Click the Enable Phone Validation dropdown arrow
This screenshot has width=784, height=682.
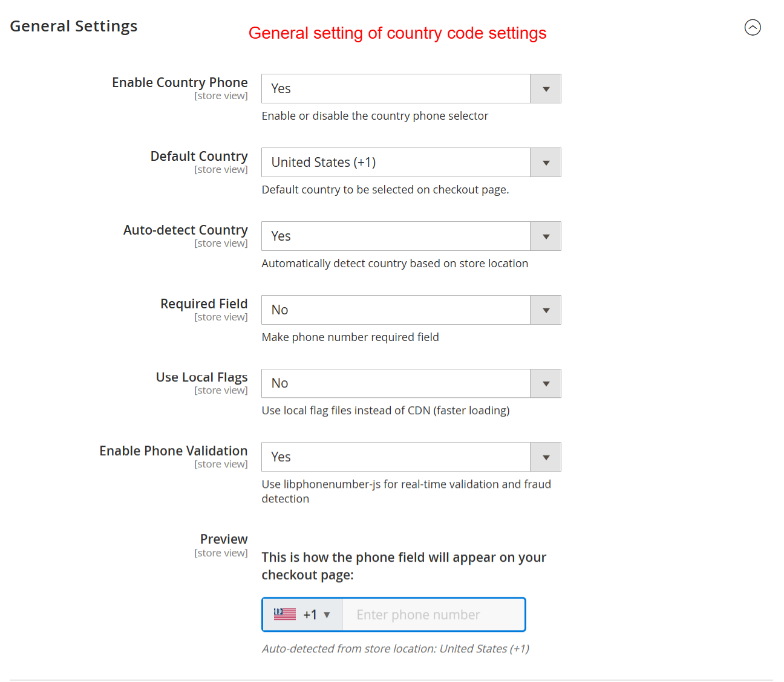[546, 457]
